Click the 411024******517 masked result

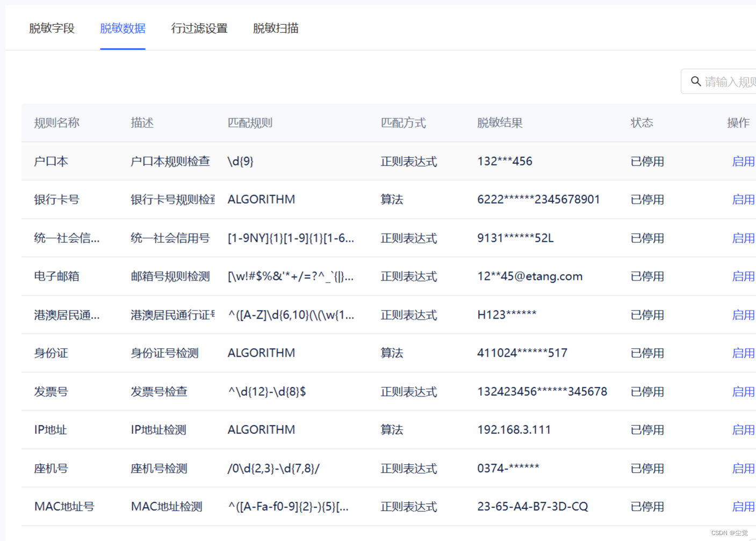click(x=522, y=353)
